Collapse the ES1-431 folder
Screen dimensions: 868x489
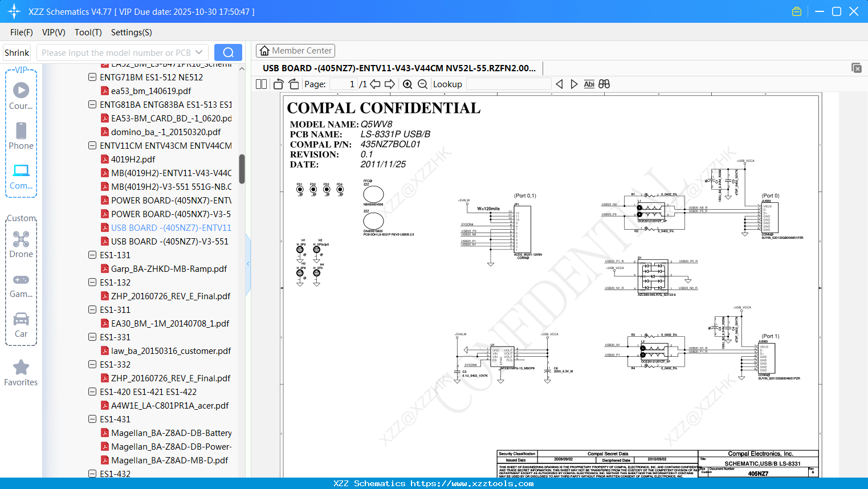tap(92, 419)
